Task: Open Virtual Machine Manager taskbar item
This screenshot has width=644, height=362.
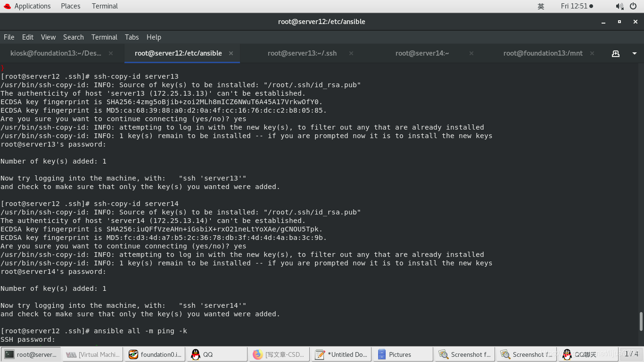Action: click(93, 354)
